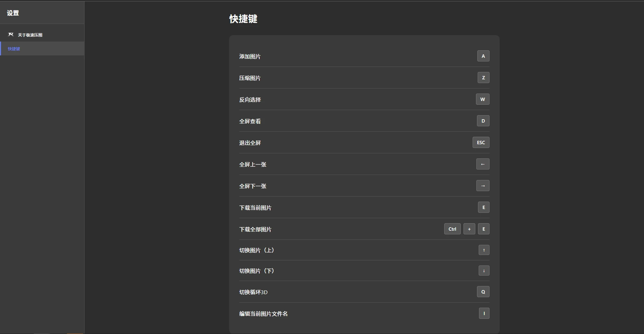Click the D badge for 全屏查看
The height and width of the screenshot is (334, 644).
[x=482, y=121]
